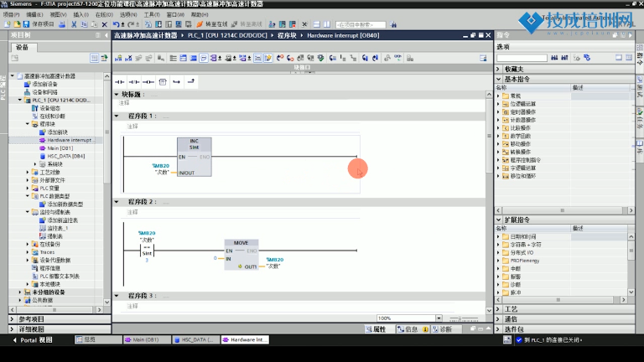Click the Instructions panel search field
The width and height of the screenshot is (644, 362).
522,58
